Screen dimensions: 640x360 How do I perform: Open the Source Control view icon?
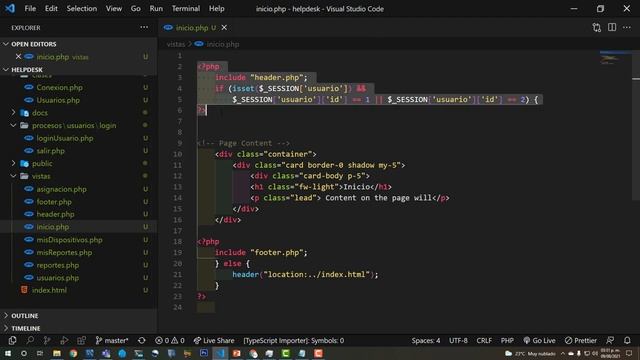point(47,340)
